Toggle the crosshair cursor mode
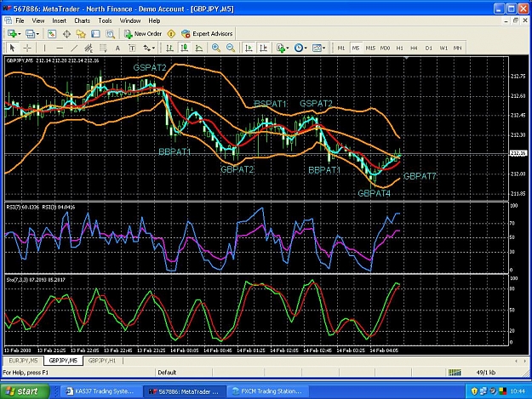 click(x=27, y=48)
